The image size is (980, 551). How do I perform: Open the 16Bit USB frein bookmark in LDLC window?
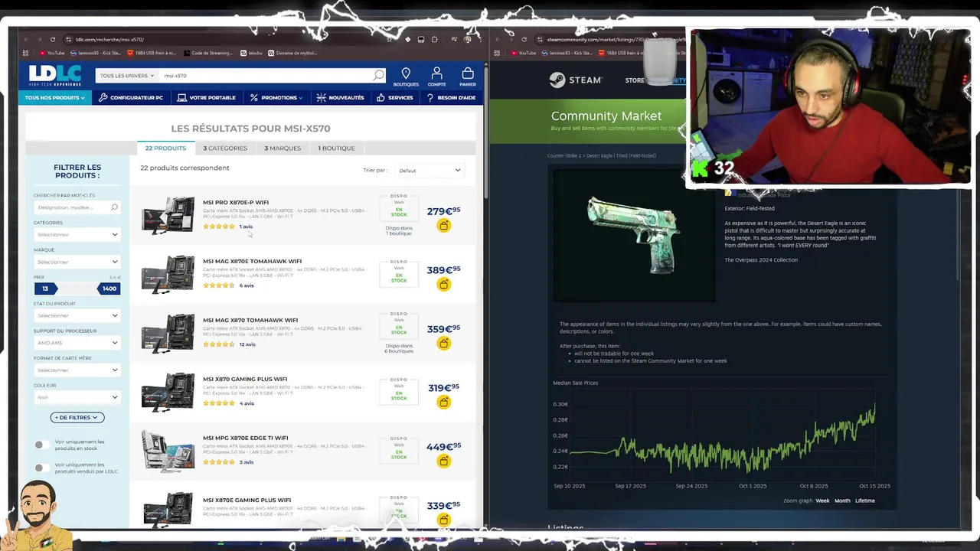tap(152, 53)
